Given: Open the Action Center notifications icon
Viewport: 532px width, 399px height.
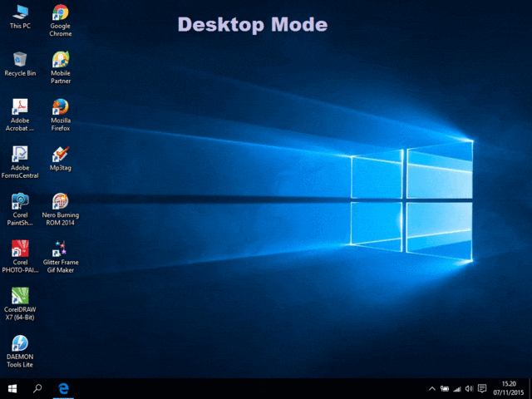Looking at the screenshot, I should (482, 388).
